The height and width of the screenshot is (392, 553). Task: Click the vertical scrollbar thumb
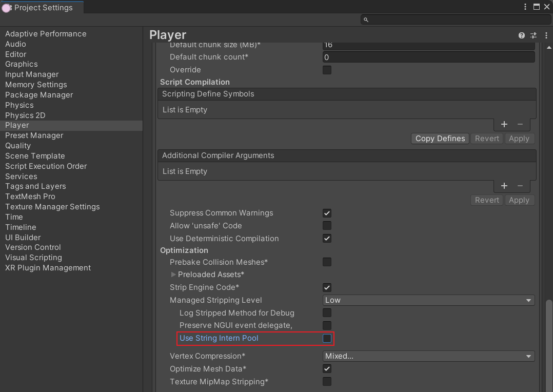549,344
